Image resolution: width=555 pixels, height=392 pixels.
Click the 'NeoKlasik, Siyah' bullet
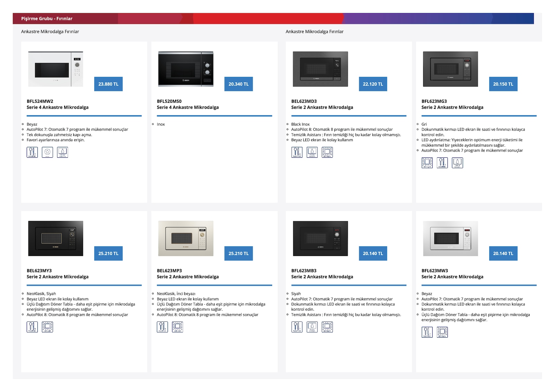pyautogui.click(x=41, y=294)
